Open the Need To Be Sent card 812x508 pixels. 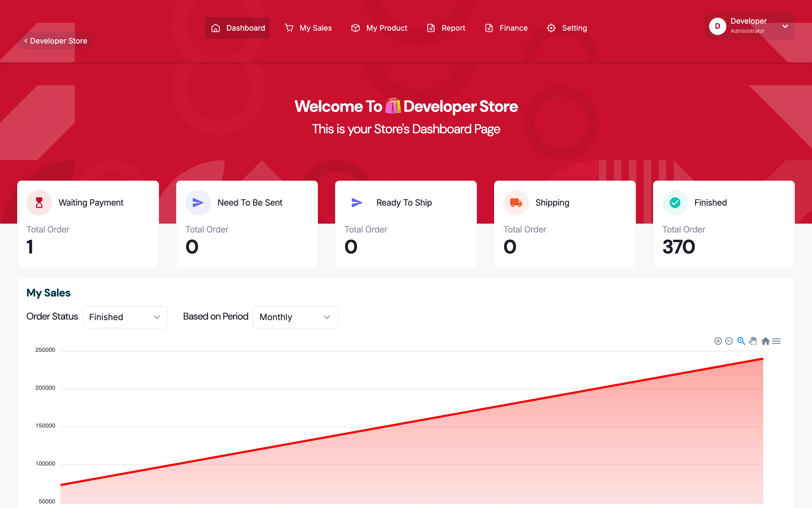[247, 224]
